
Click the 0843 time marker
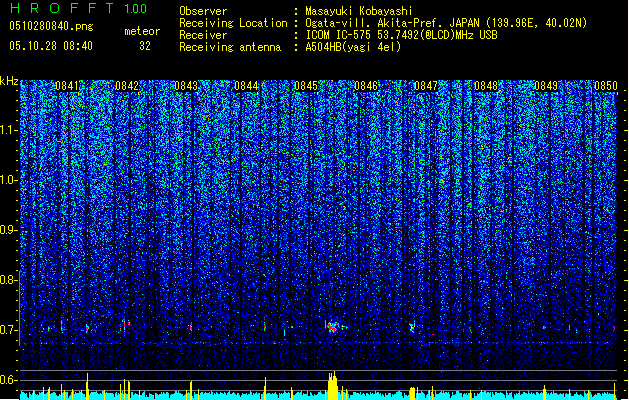pos(186,86)
